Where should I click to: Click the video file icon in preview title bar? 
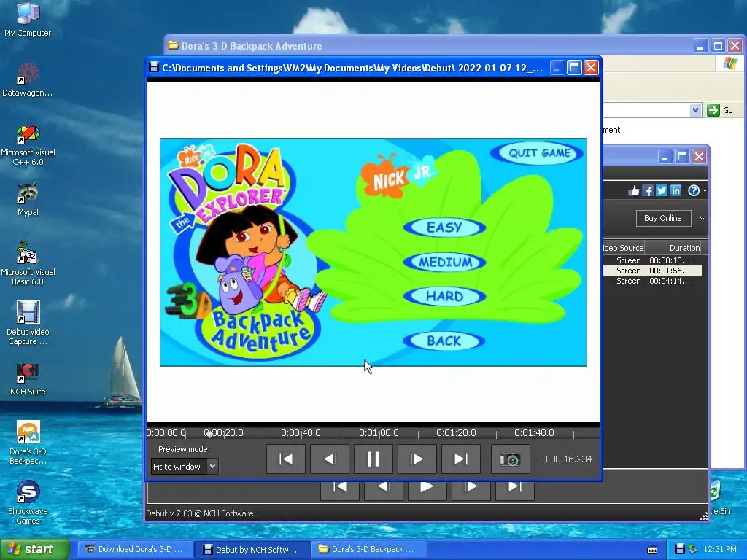click(x=153, y=67)
